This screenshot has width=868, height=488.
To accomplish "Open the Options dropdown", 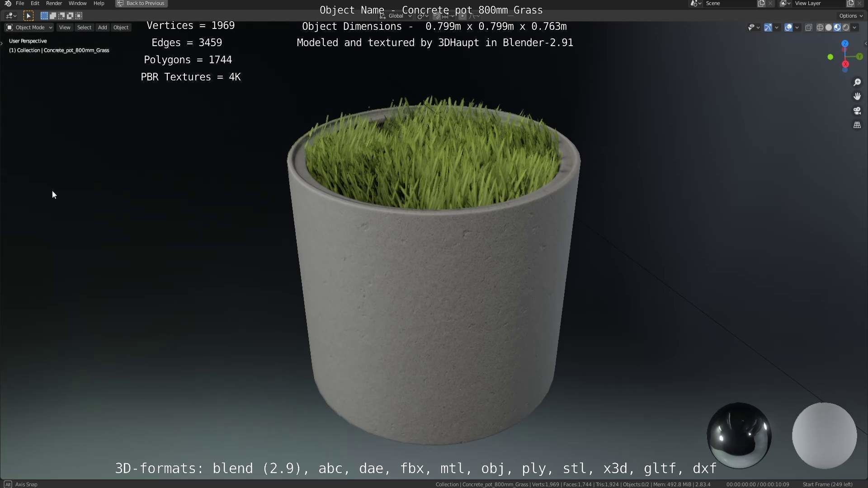I will click(851, 16).
